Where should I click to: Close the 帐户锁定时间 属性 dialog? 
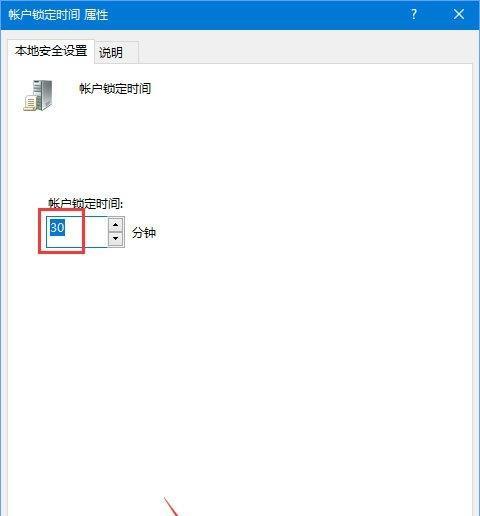click(459, 14)
